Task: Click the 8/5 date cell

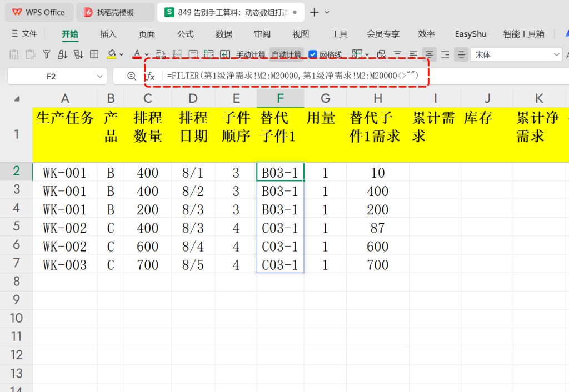Action: point(193,265)
